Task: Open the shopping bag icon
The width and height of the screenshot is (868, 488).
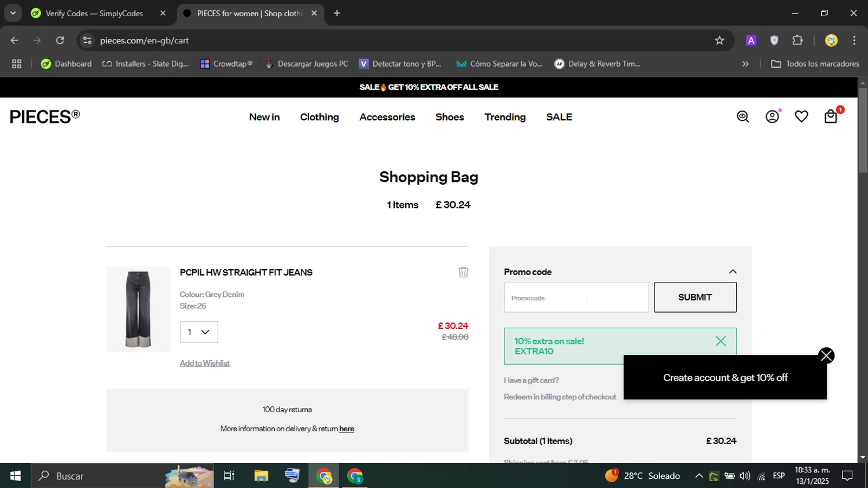Action: tap(832, 116)
